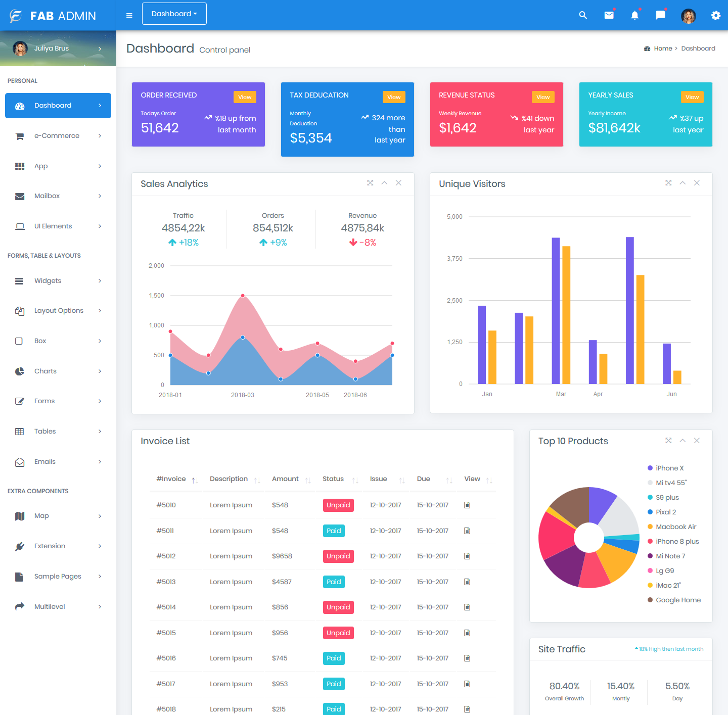Open the search magnifier icon in header

pyautogui.click(x=583, y=15)
